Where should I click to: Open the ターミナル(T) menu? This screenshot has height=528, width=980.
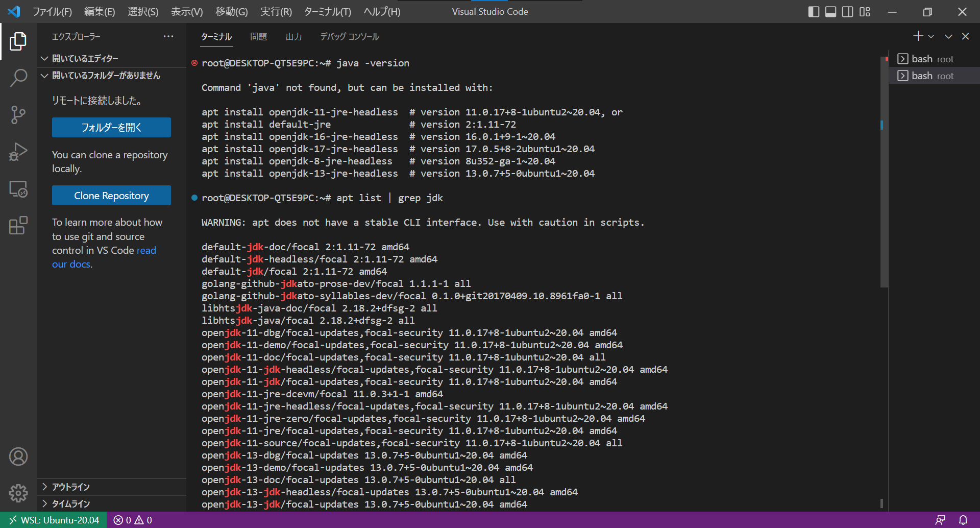[x=328, y=11]
